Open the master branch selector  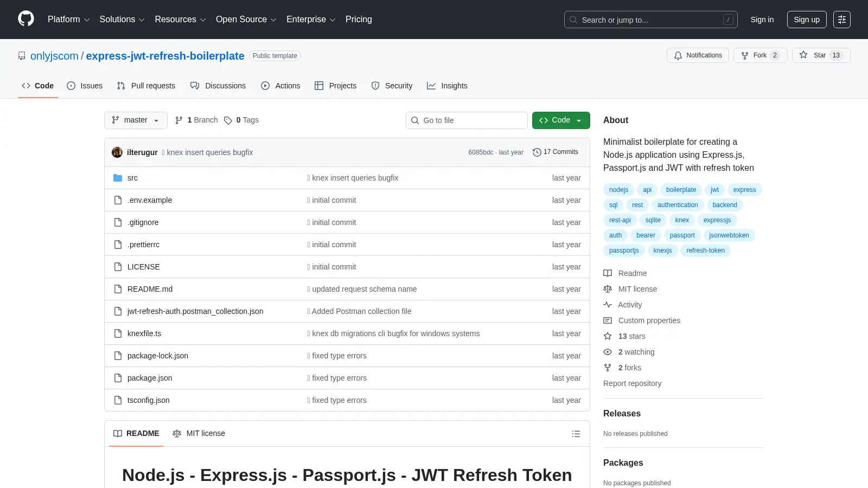[x=136, y=120]
